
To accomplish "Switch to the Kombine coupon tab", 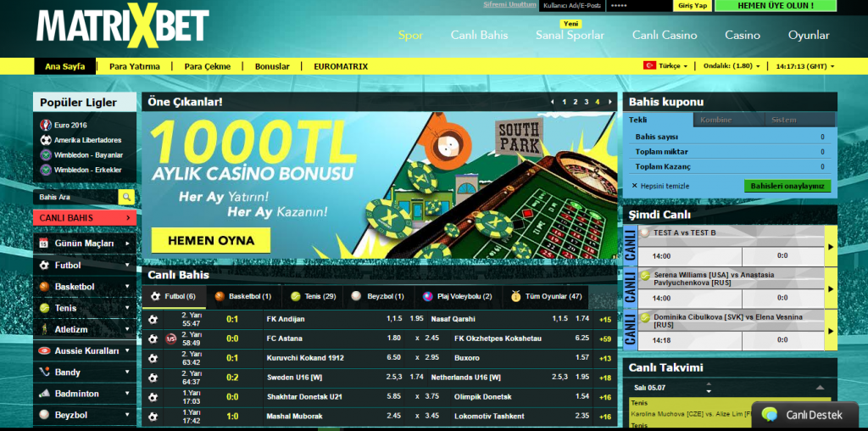I will 728,120.
